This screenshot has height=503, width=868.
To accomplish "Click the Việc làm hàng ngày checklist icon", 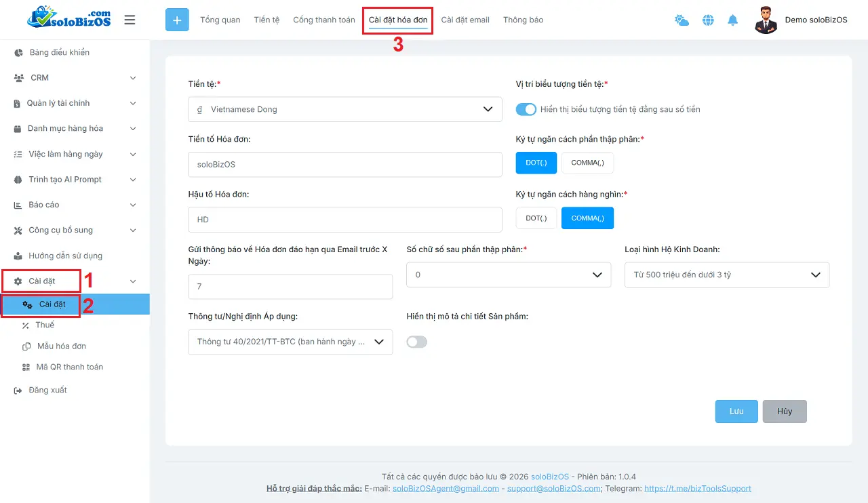I will pos(18,155).
